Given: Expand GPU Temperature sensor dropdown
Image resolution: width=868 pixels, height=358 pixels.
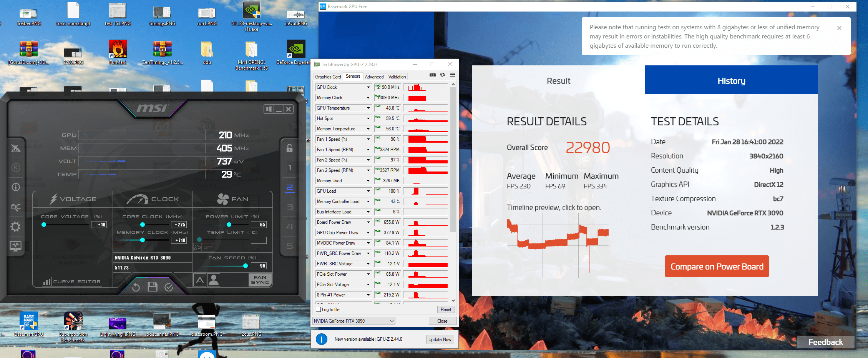Looking at the screenshot, I should click(x=368, y=108).
